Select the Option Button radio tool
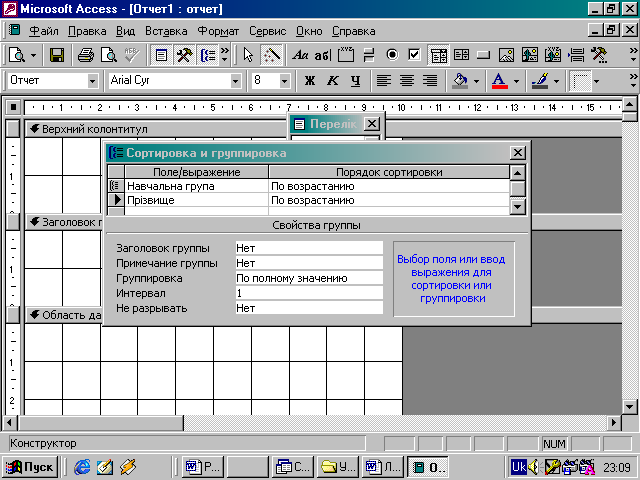The height and width of the screenshot is (480, 640). pyautogui.click(x=392, y=55)
